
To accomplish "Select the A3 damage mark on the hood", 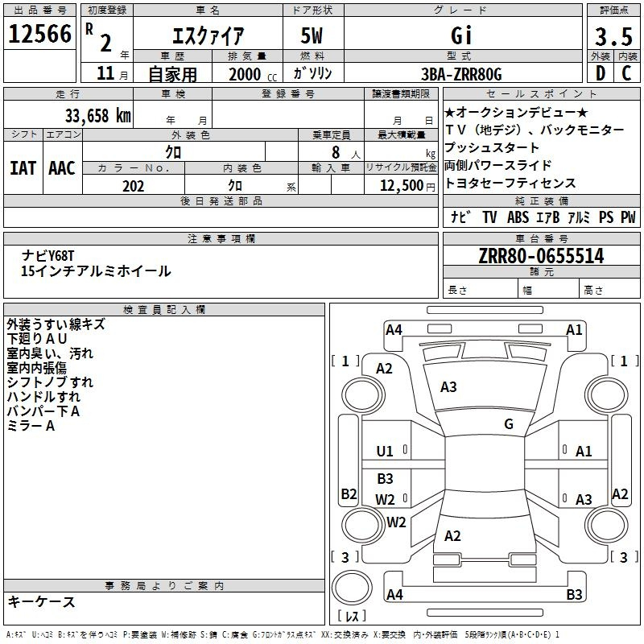I will coord(448,387).
